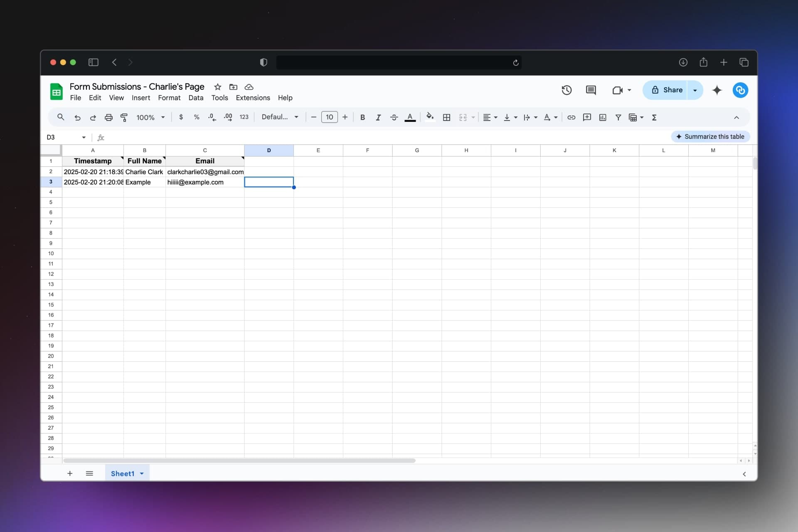Open the File menu
Viewport: 798px width, 532px height.
click(76, 98)
